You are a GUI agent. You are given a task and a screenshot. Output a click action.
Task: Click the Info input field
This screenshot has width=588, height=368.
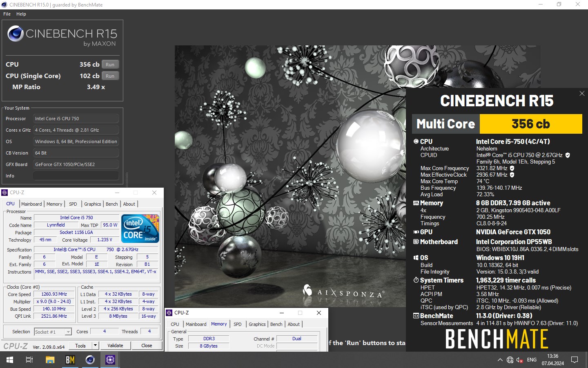tap(76, 176)
